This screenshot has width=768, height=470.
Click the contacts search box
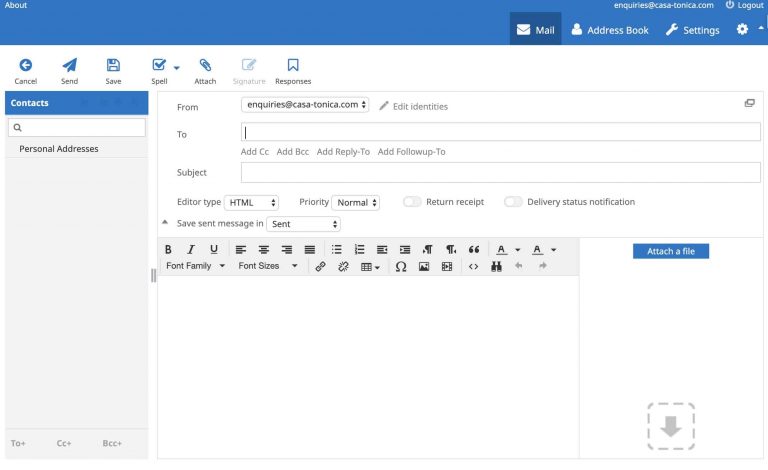[77, 128]
